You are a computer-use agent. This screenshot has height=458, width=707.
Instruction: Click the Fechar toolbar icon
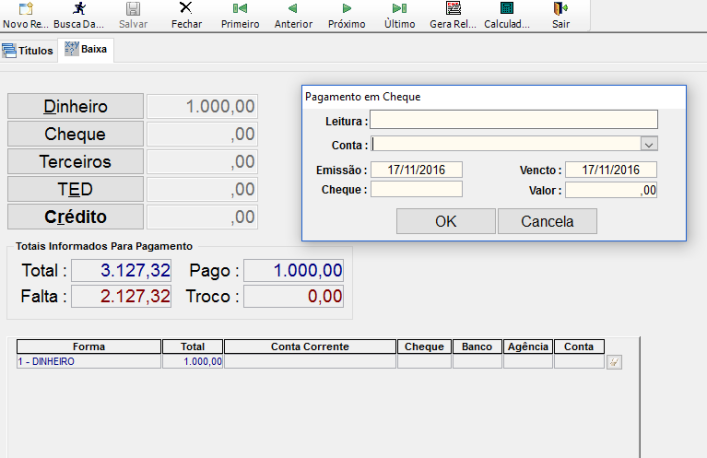point(185,9)
